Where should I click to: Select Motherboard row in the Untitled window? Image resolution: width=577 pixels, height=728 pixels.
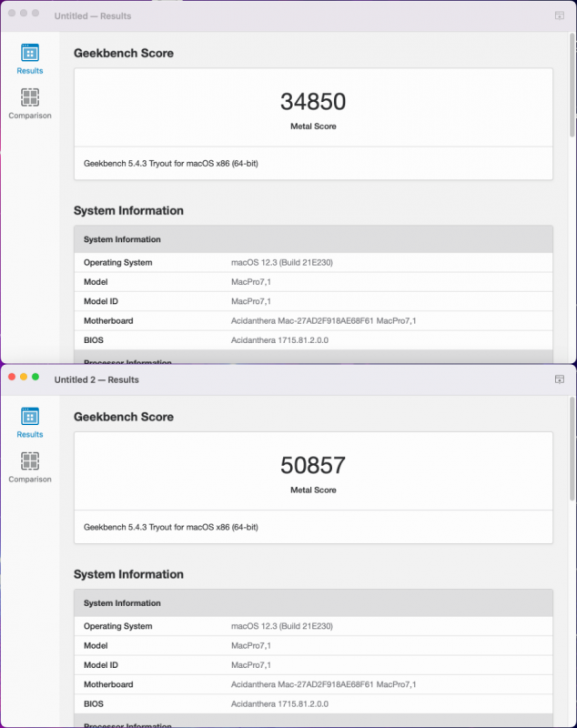[x=313, y=320]
